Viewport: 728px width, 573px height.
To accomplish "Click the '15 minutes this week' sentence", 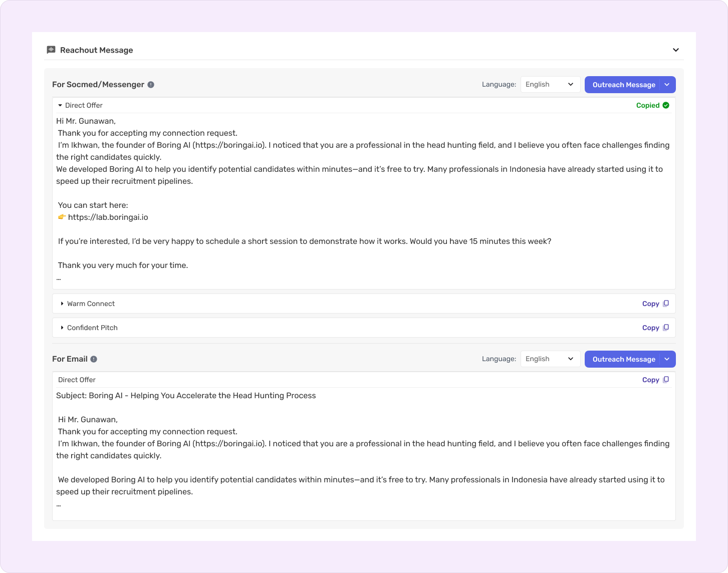I will (480, 241).
